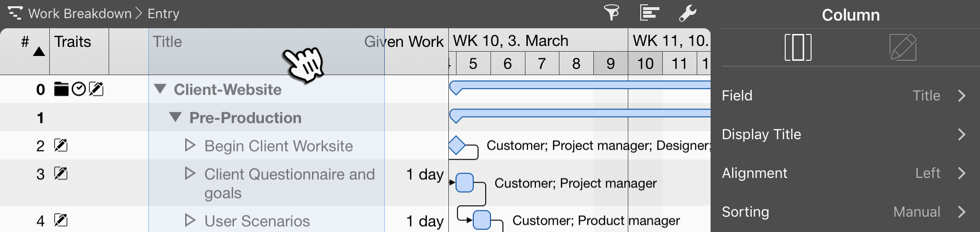
Task: Click the Work Breakdown hierarchy icon
Action: coord(15,13)
